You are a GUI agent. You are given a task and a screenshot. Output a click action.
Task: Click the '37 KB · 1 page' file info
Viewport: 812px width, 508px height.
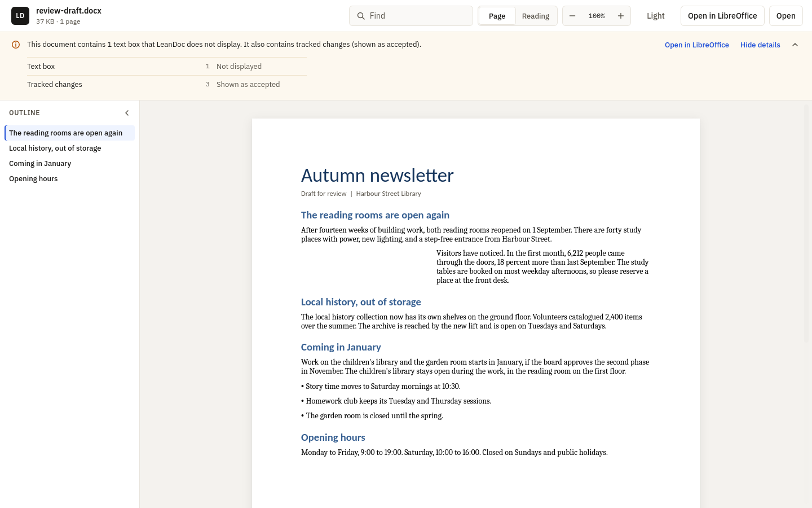click(58, 21)
